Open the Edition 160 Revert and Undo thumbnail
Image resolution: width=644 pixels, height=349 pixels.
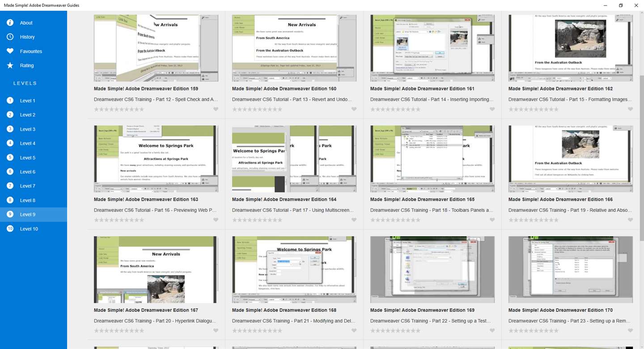coord(294,48)
